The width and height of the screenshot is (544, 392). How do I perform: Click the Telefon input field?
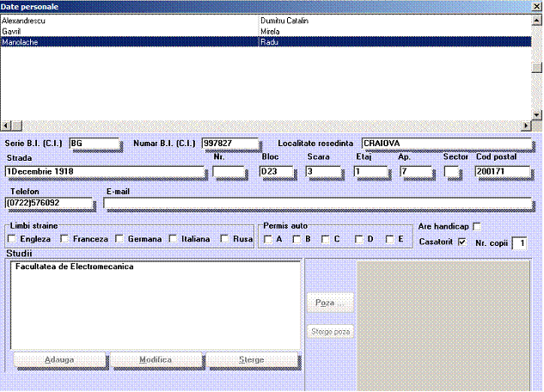(x=48, y=203)
